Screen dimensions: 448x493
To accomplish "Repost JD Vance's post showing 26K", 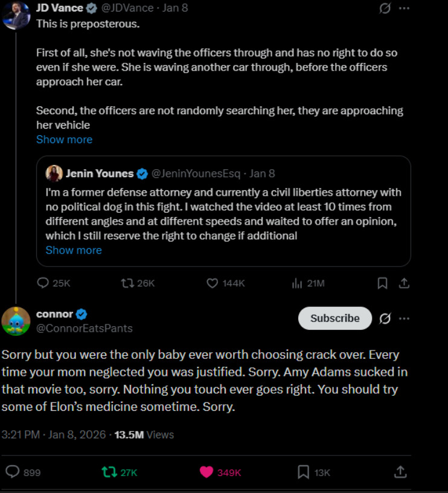I will 127,283.
